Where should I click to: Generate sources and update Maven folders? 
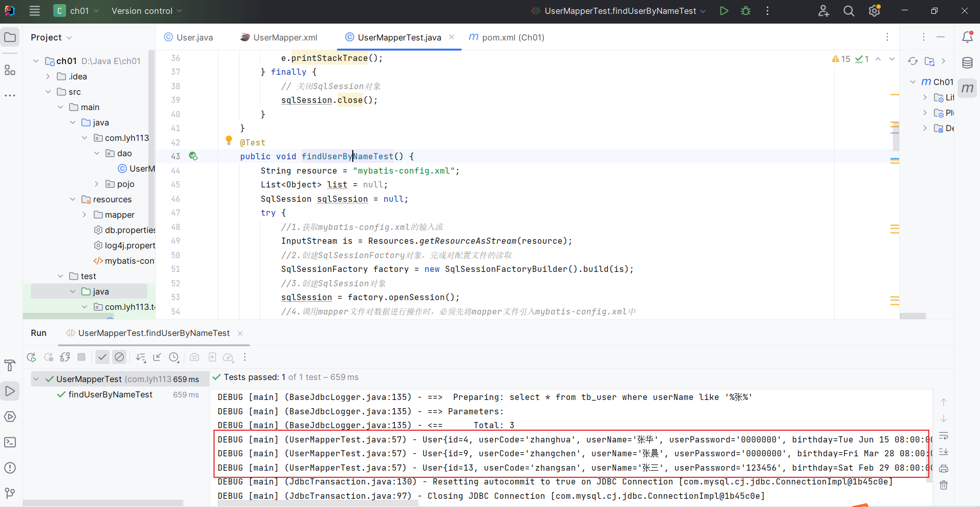pos(930,61)
